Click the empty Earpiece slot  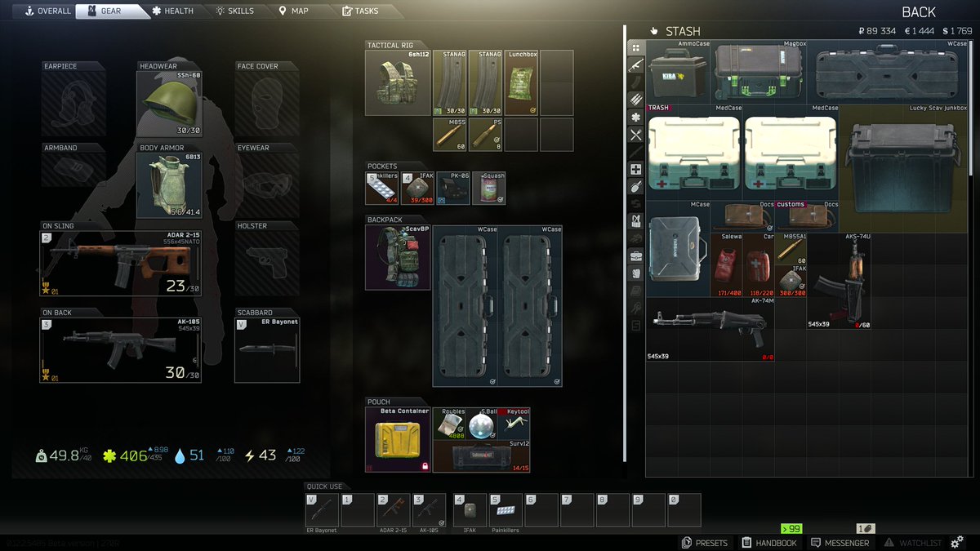[x=73, y=103]
